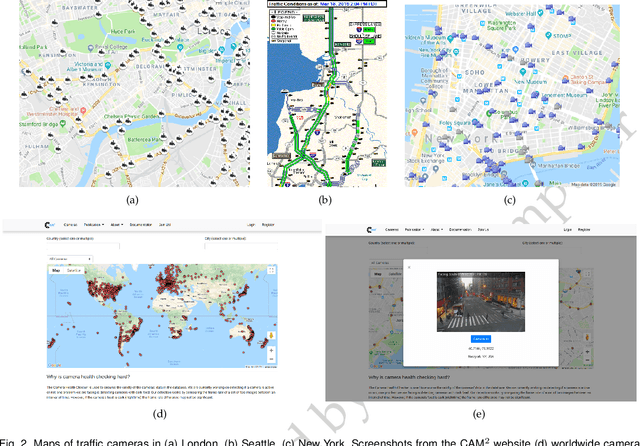The image size is (640, 446).
Task: Click the STOMP pin on the New York map
Action: pos(549,36)
